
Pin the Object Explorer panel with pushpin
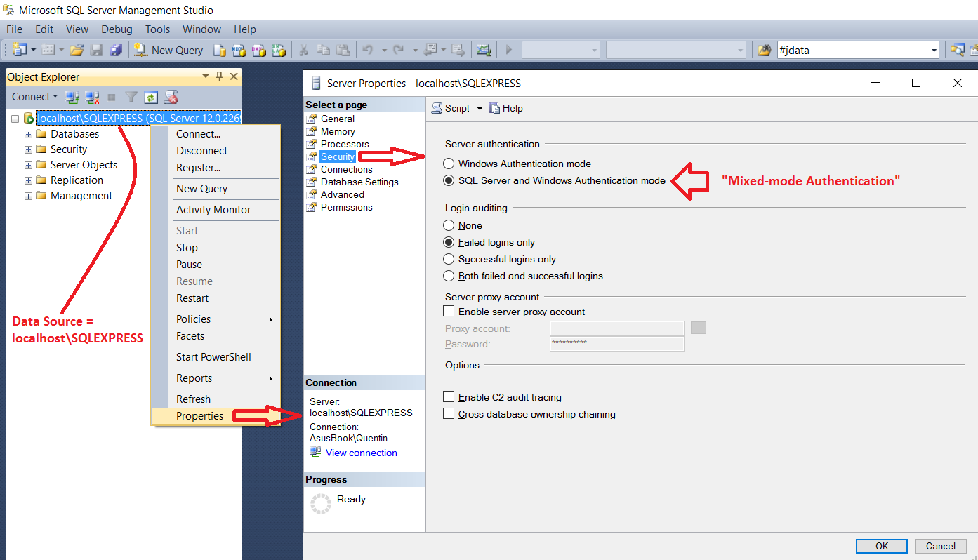(219, 76)
